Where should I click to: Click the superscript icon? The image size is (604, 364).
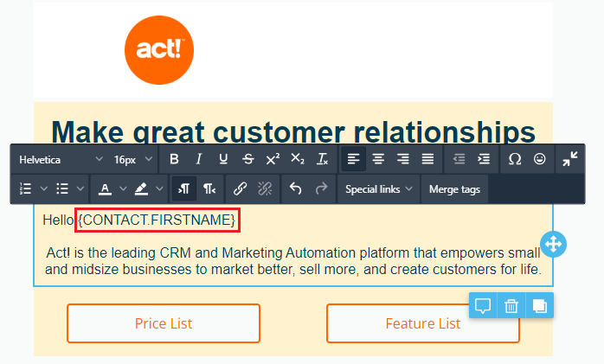click(x=273, y=159)
